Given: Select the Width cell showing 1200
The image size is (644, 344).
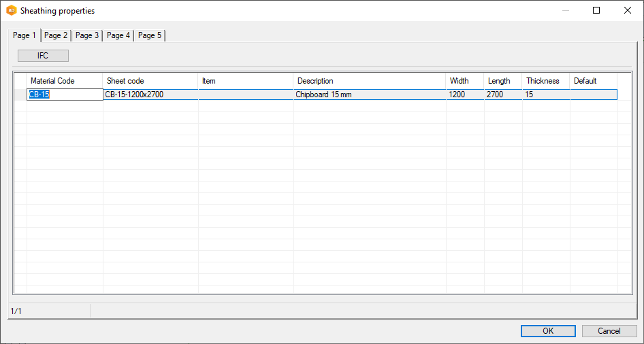Looking at the screenshot, I should point(465,94).
